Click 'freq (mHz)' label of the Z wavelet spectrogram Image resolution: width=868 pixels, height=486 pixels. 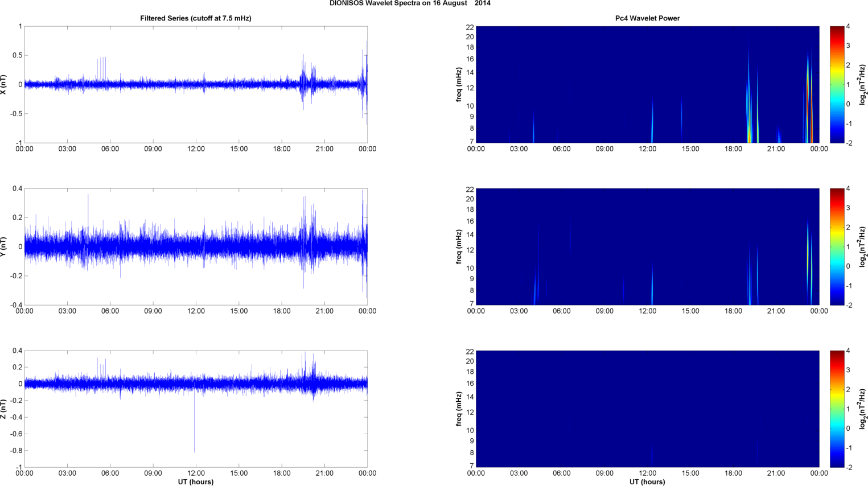(x=459, y=409)
